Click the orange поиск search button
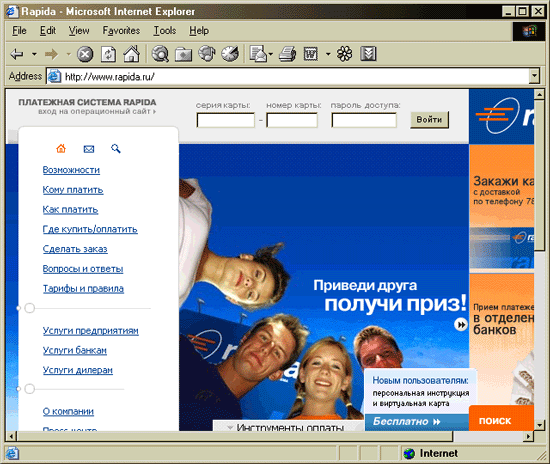550x464 pixels. pyautogui.click(x=501, y=419)
